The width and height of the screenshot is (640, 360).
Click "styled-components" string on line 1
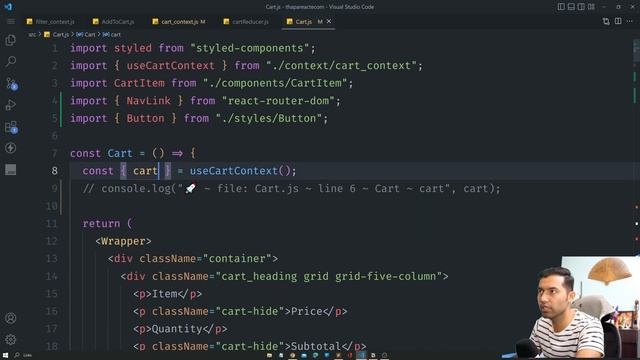249,48
